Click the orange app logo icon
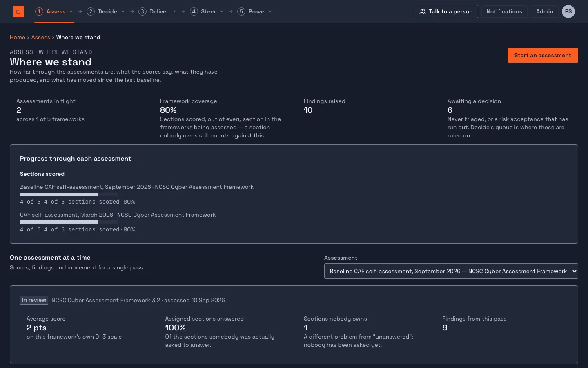The image size is (588, 368). (x=19, y=11)
